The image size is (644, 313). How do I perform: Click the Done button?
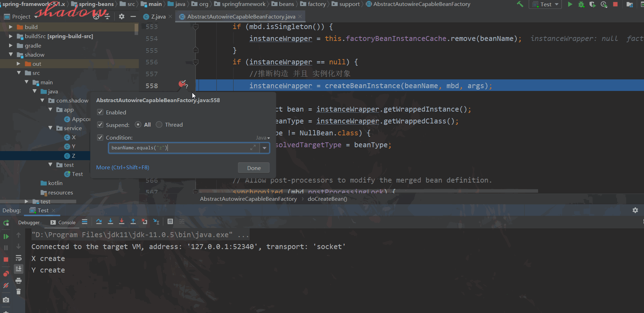[x=254, y=168]
